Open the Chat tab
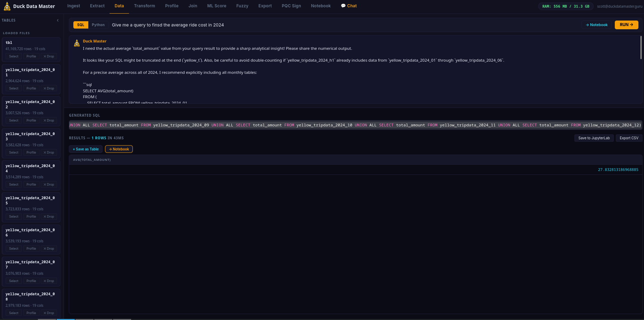The image size is (644, 320). click(x=349, y=6)
